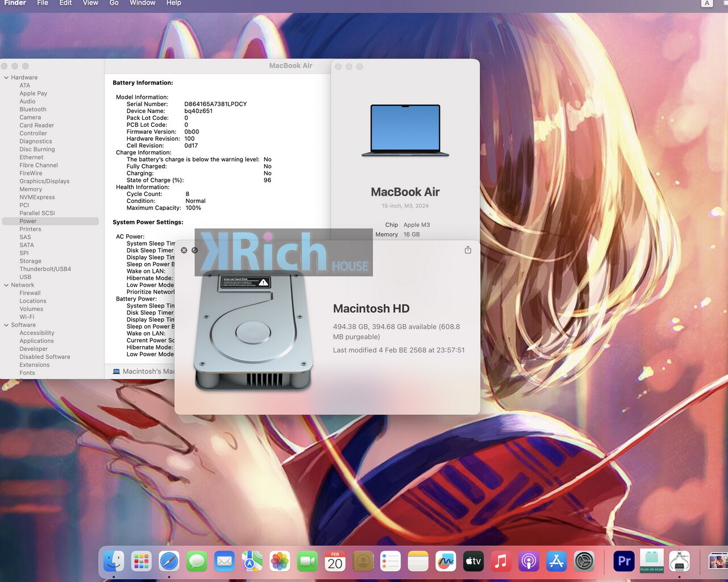Collapse the Network section in sidebar
728x582 pixels.
(6, 285)
